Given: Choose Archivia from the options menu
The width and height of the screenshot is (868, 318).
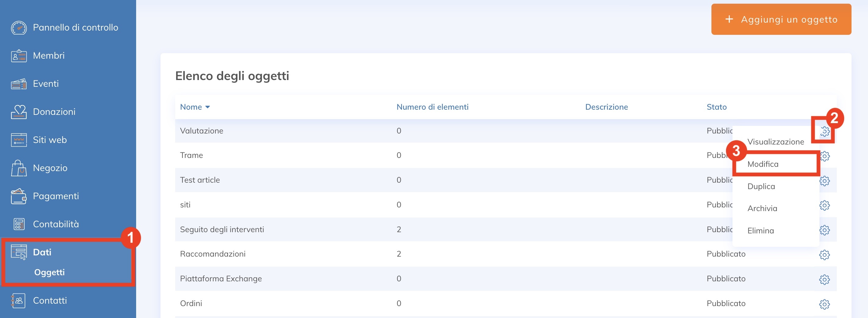Looking at the screenshot, I should tap(762, 208).
